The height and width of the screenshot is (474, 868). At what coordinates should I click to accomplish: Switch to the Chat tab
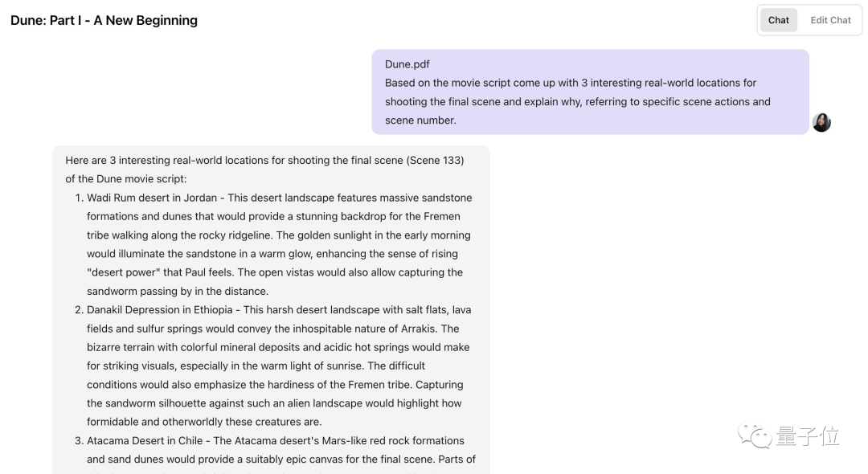(x=778, y=20)
